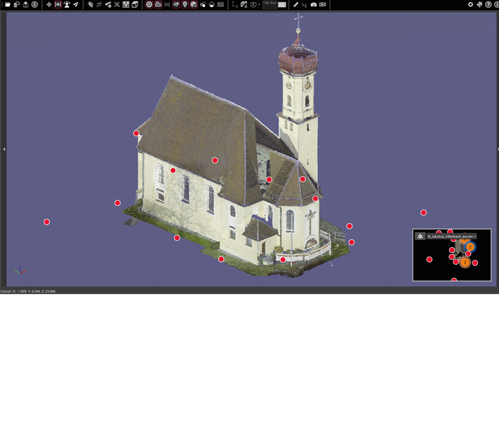Expand the left side panel arrow
This screenshot has height=448, width=499.
pyautogui.click(x=4, y=149)
